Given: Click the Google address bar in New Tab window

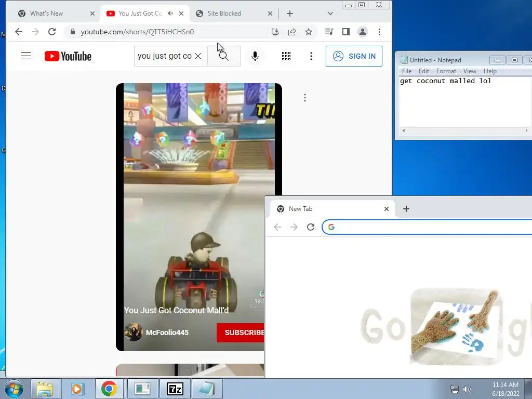Looking at the screenshot, I should pyautogui.click(x=428, y=227).
